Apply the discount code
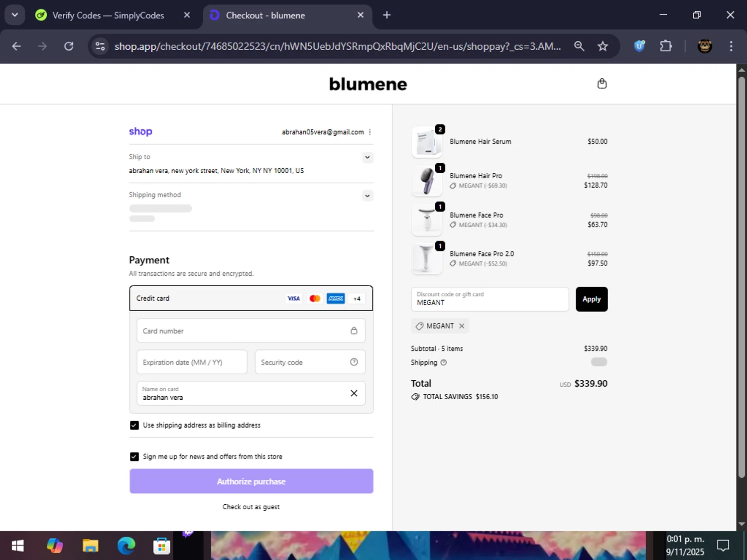This screenshot has width=747, height=560. click(x=592, y=299)
